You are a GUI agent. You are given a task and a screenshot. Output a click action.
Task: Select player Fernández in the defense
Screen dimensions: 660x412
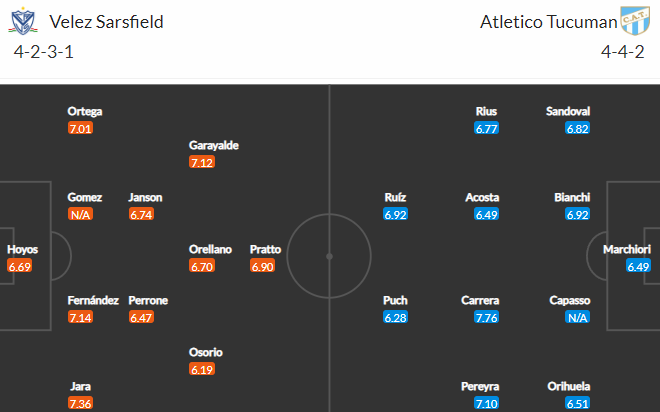point(93,300)
